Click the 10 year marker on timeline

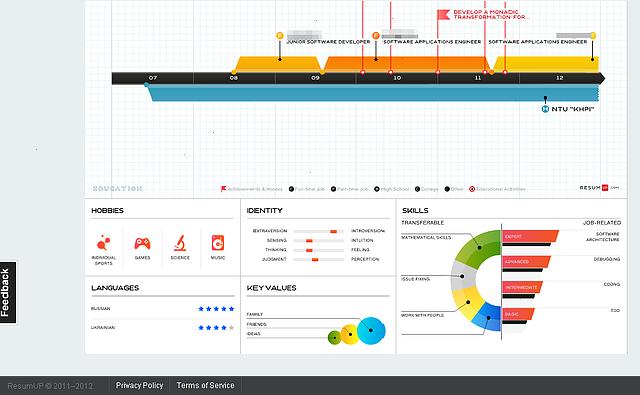pyautogui.click(x=397, y=78)
